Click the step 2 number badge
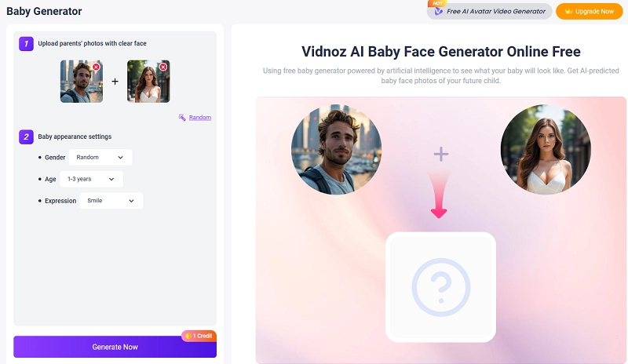Viewport: 628px width, 364px height. point(26,136)
